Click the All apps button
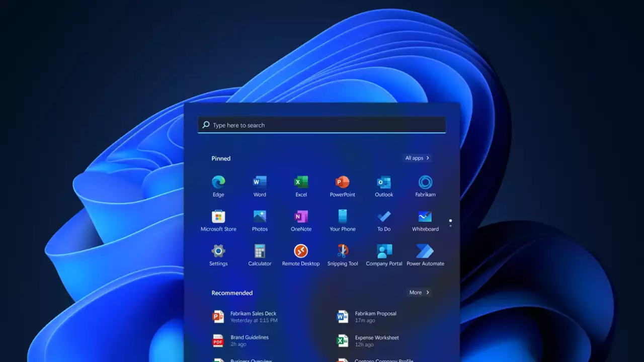 418,158
